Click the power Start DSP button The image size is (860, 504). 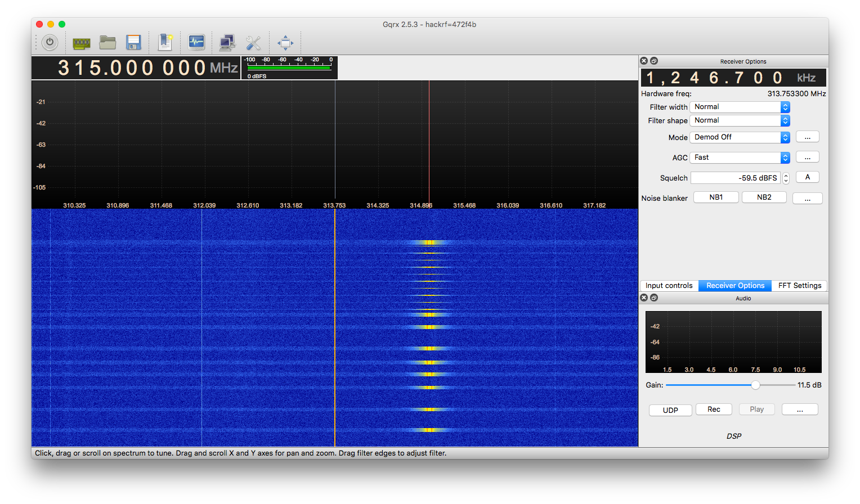pyautogui.click(x=50, y=42)
